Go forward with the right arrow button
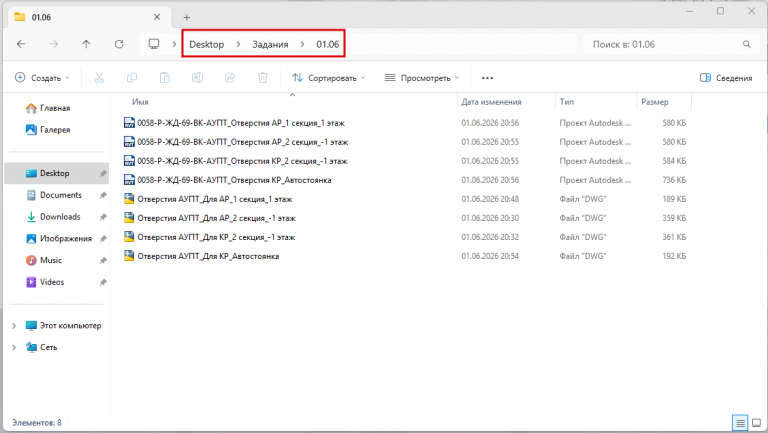This screenshot has height=433, width=768. pyautogui.click(x=53, y=44)
